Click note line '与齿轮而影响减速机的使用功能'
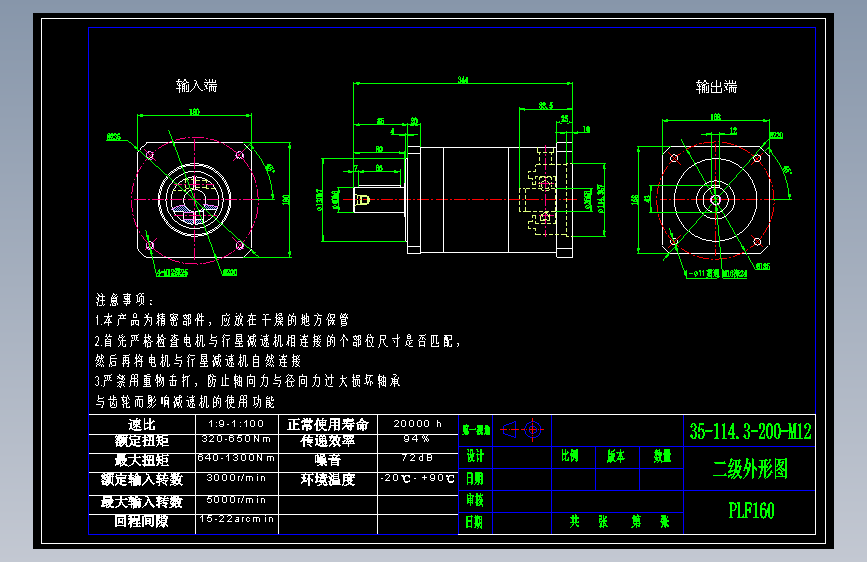The image size is (867, 562). (x=185, y=402)
